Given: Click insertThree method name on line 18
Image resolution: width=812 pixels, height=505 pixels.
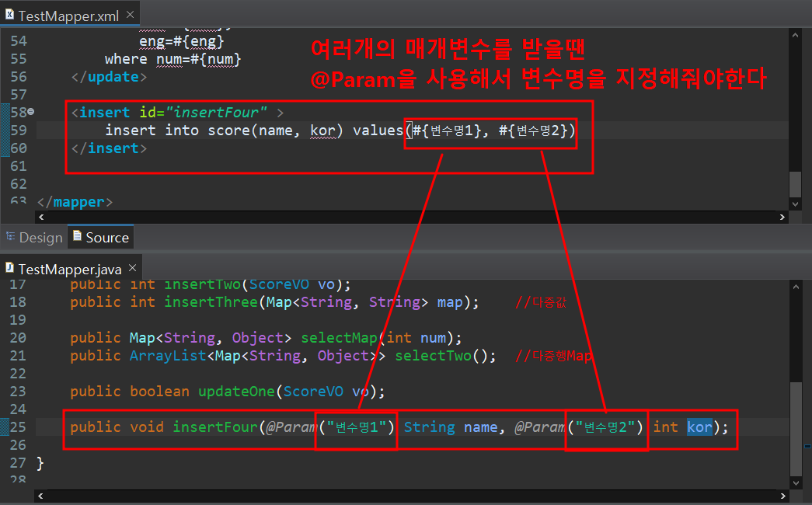Looking at the screenshot, I should click(211, 302).
